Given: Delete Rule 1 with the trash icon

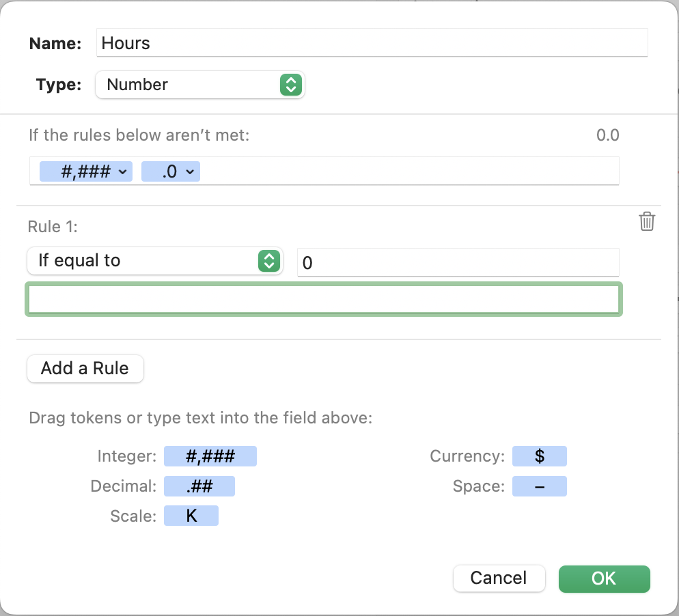Looking at the screenshot, I should (646, 221).
